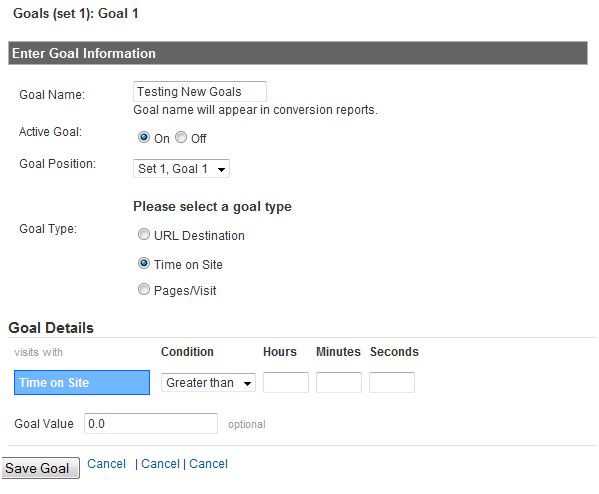Click the Save Goal button
The image size is (599, 494).
click(x=41, y=468)
